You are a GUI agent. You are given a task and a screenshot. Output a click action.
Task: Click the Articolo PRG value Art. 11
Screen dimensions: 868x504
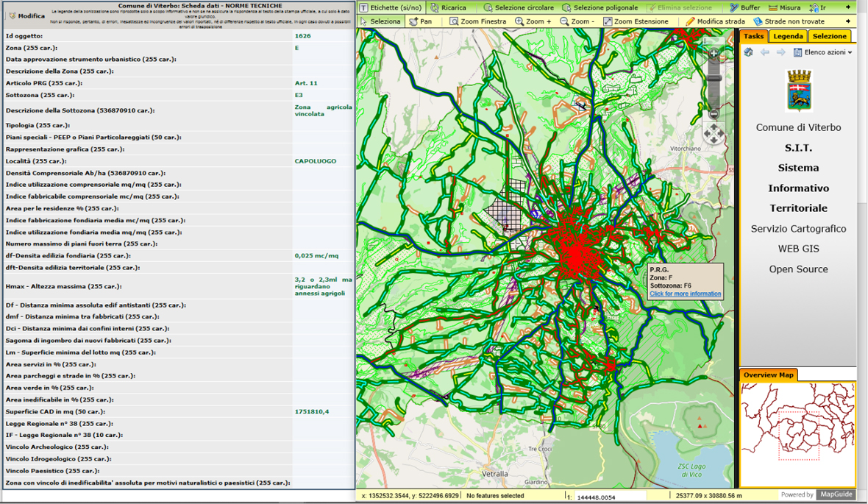pos(306,83)
